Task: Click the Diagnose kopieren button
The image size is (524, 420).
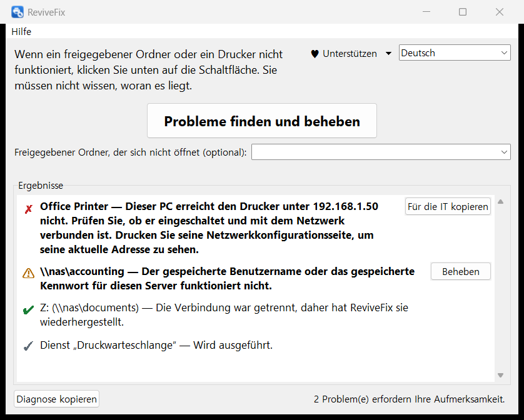Action: point(56,399)
